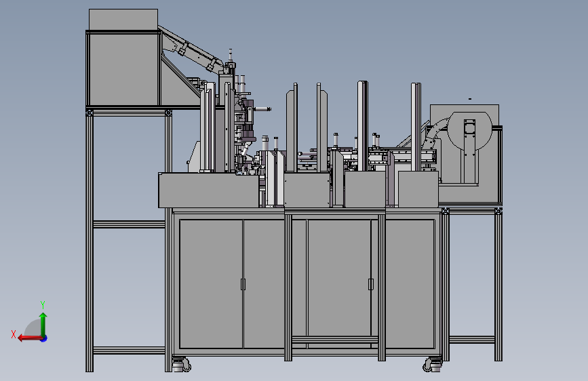Select the left cabinet door handle
The height and width of the screenshot is (381, 588).
tap(243, 284)
